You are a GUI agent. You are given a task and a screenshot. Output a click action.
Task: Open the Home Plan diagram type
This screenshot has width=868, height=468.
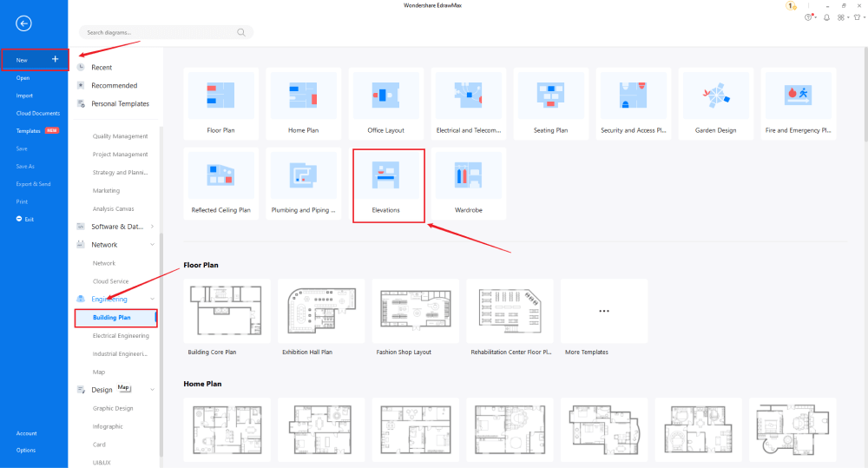tap(303, 103)
